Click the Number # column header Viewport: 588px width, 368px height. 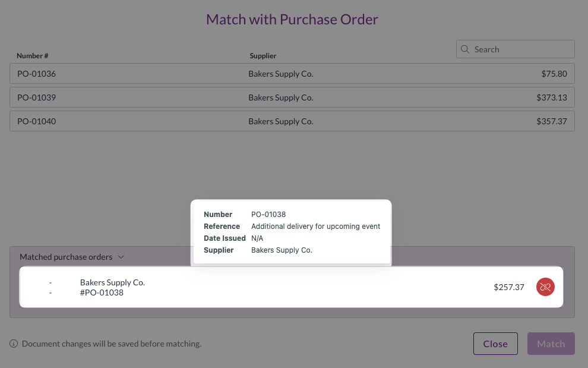coord(32,56)
